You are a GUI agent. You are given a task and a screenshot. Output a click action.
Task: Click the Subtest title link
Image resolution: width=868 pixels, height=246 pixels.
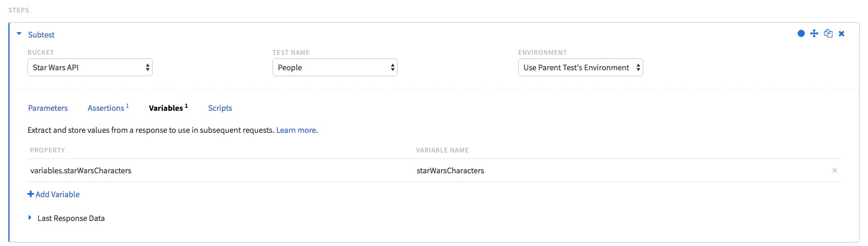(41, 35)
